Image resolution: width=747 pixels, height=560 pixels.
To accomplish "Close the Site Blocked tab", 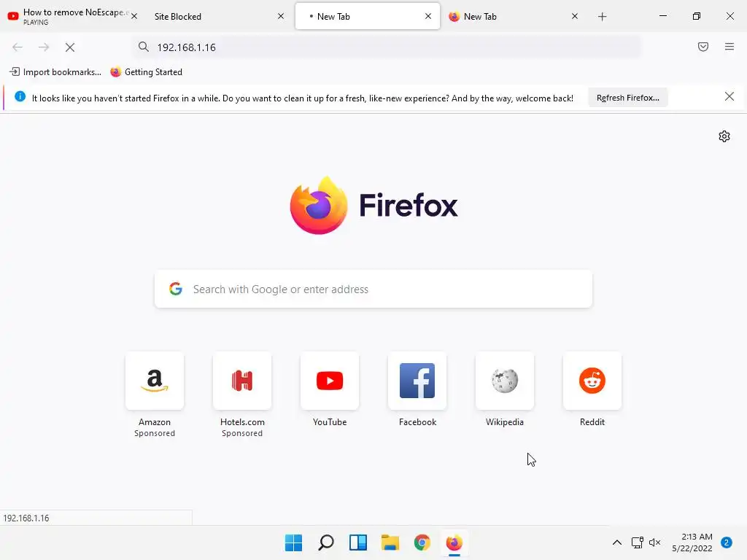I will pos(281,16).
